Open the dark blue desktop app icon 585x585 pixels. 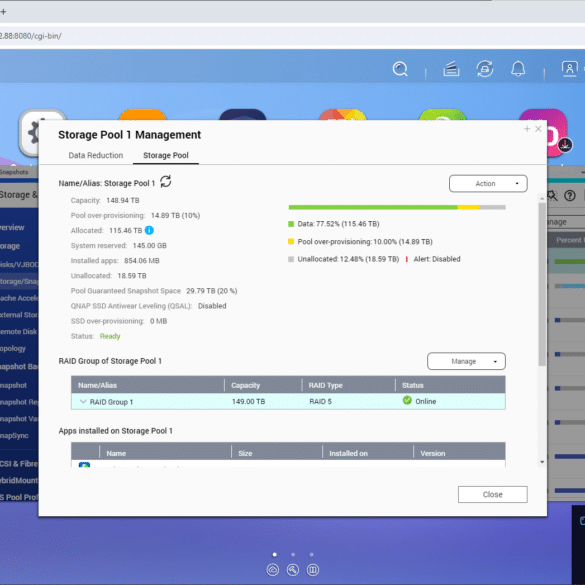tap(243, 115)
